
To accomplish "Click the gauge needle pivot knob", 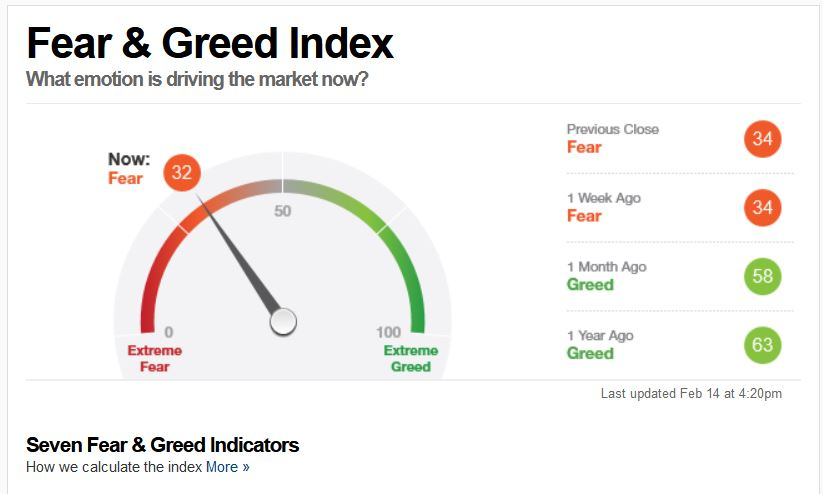I will tap(283, 321).
